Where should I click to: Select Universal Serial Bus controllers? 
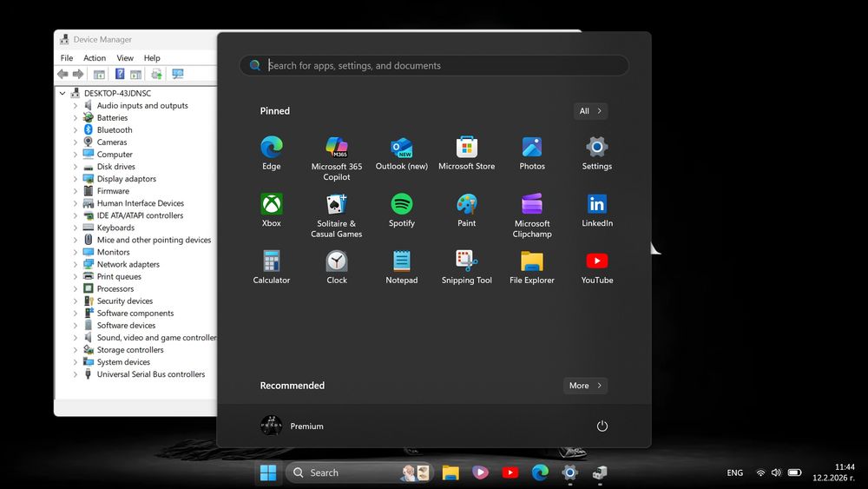click(x=150, y=374)
